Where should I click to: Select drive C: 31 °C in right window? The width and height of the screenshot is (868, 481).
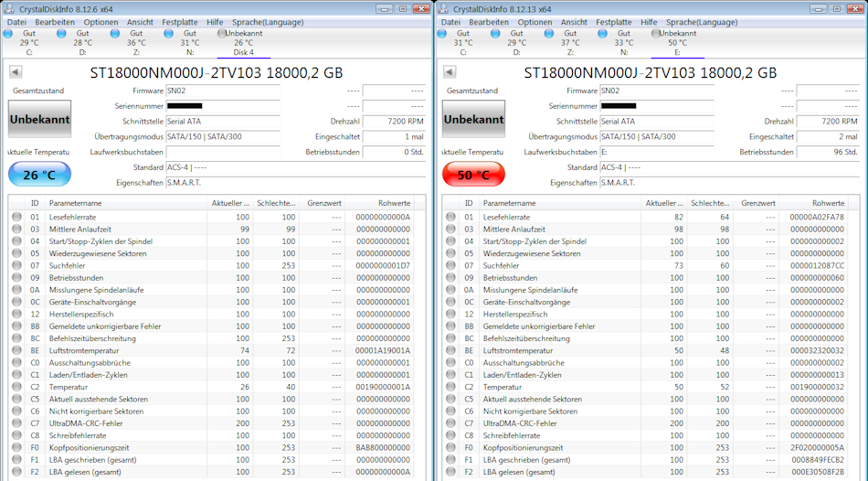click(463, 43)
